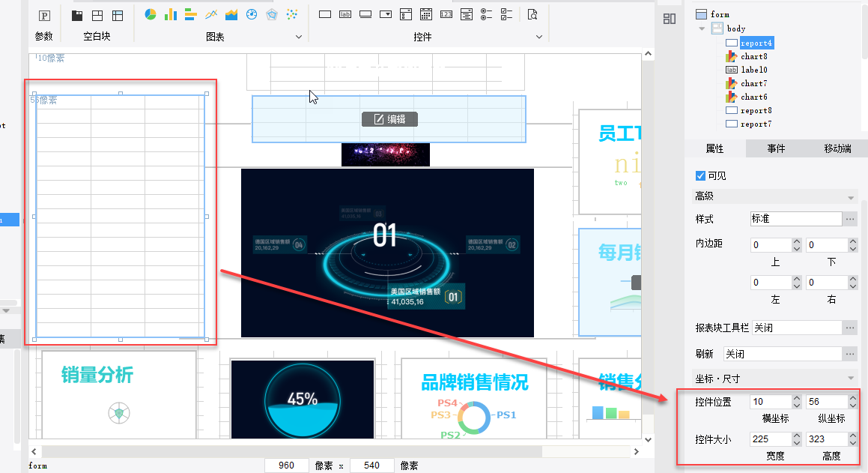Open the 样式 ellipsis settings button

tap(849, 219)
